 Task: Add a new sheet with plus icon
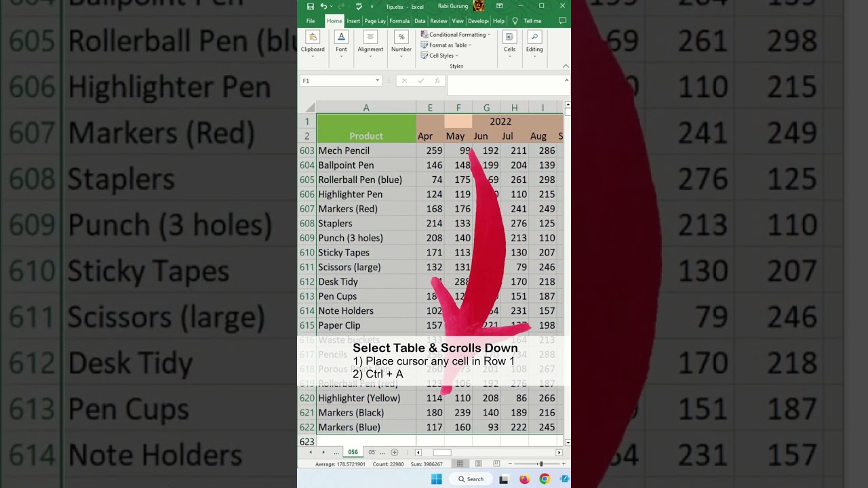(x=395, y=452)
